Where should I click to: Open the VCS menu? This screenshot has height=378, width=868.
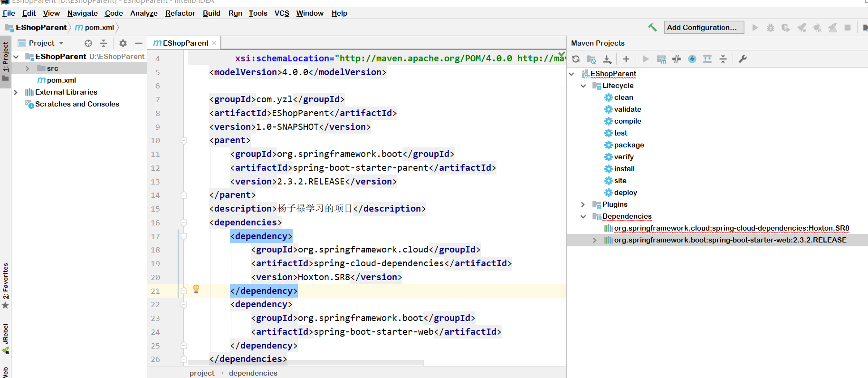click(x=282, y=13)
